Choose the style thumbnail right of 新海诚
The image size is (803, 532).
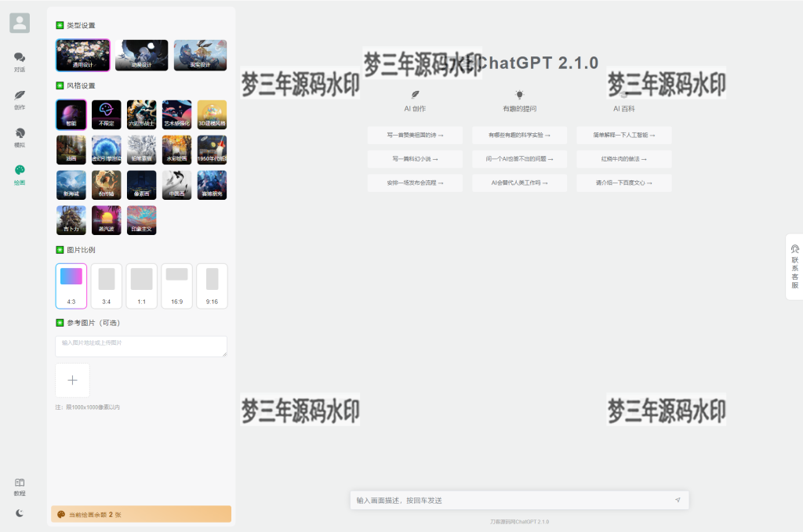pyautogui.click(x=107, y=185)
